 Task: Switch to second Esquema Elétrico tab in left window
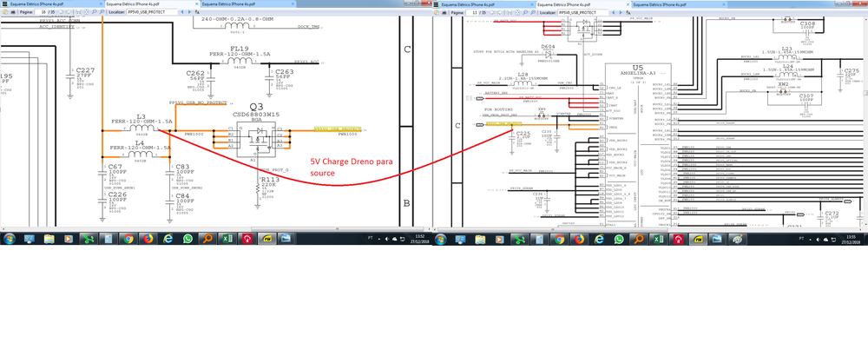(146, 4)
